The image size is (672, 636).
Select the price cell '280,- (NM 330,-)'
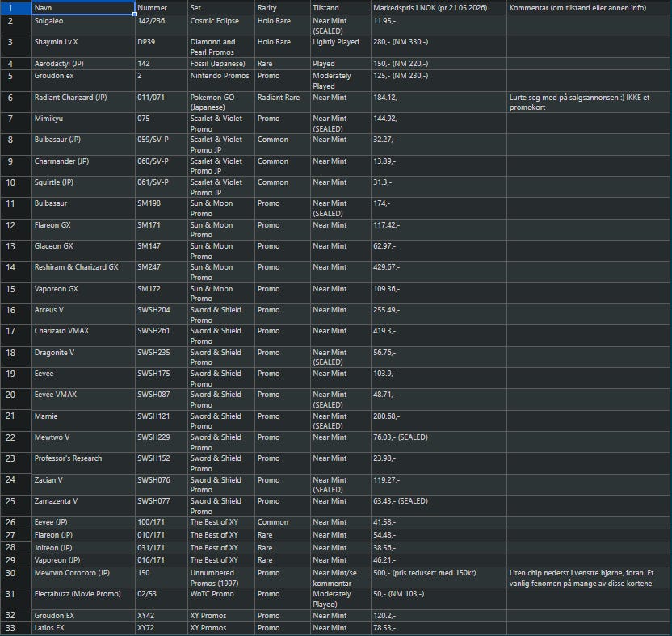(x=439, y=47)
